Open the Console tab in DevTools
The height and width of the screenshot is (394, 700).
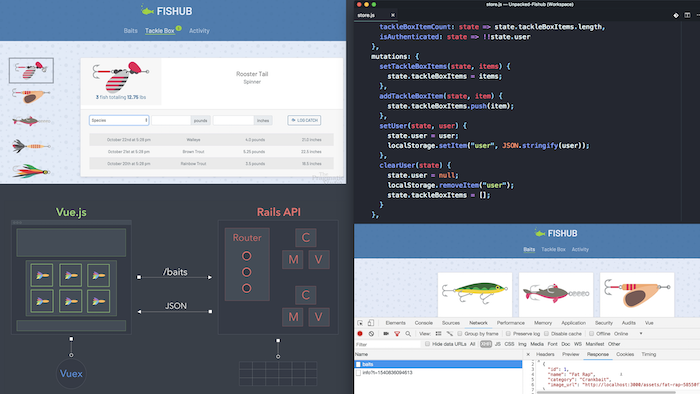[x=424, y=323]
